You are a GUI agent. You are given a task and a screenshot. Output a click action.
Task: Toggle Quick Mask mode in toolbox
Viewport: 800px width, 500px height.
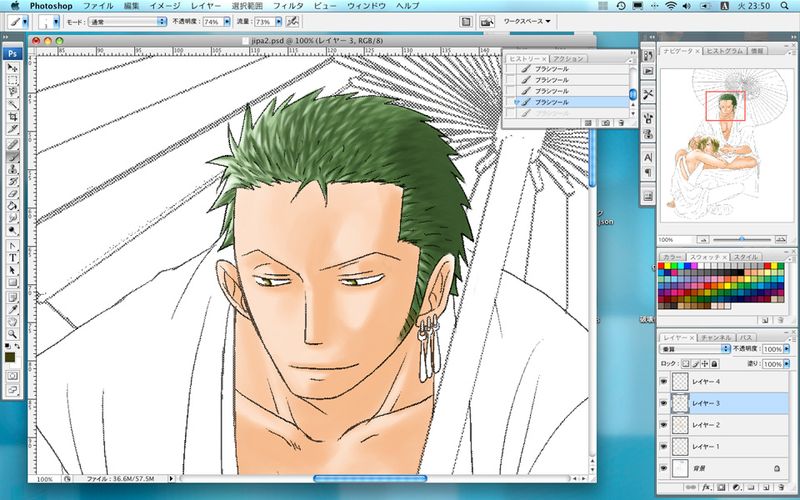[12, 376]
